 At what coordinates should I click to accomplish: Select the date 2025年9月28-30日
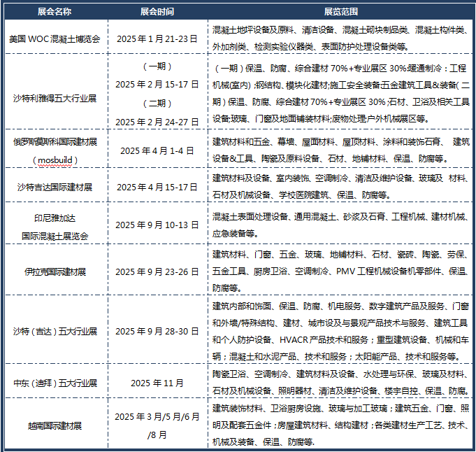click(x=157, y=332)
